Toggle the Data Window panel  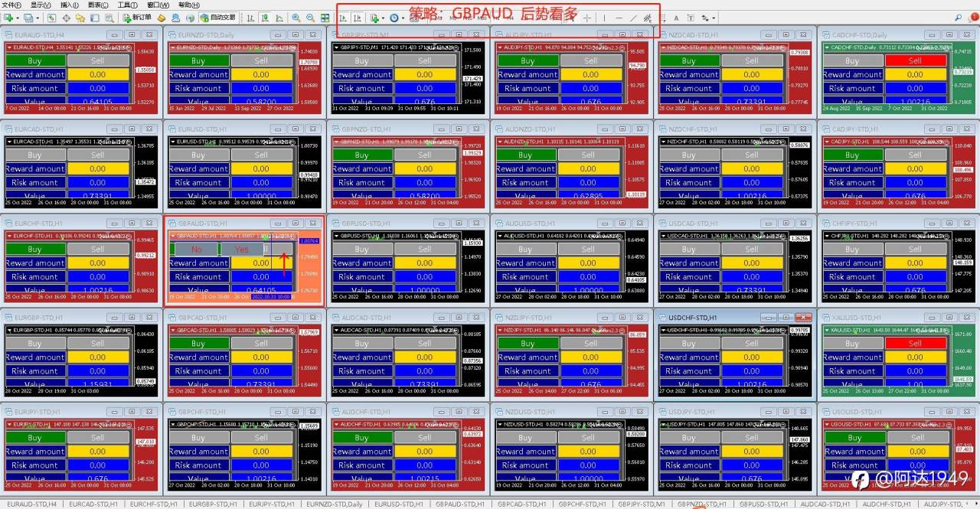67,17
